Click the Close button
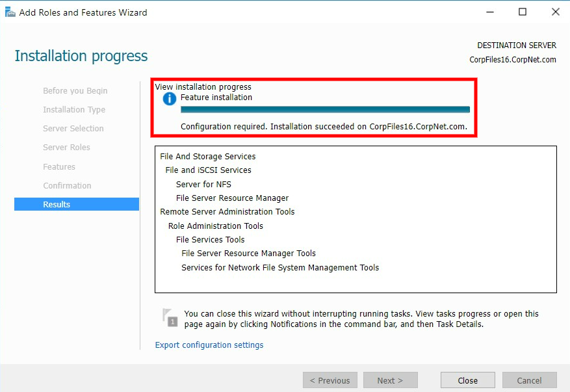The height and width of the screenshot is (392, 570). (x=467, y=380)
